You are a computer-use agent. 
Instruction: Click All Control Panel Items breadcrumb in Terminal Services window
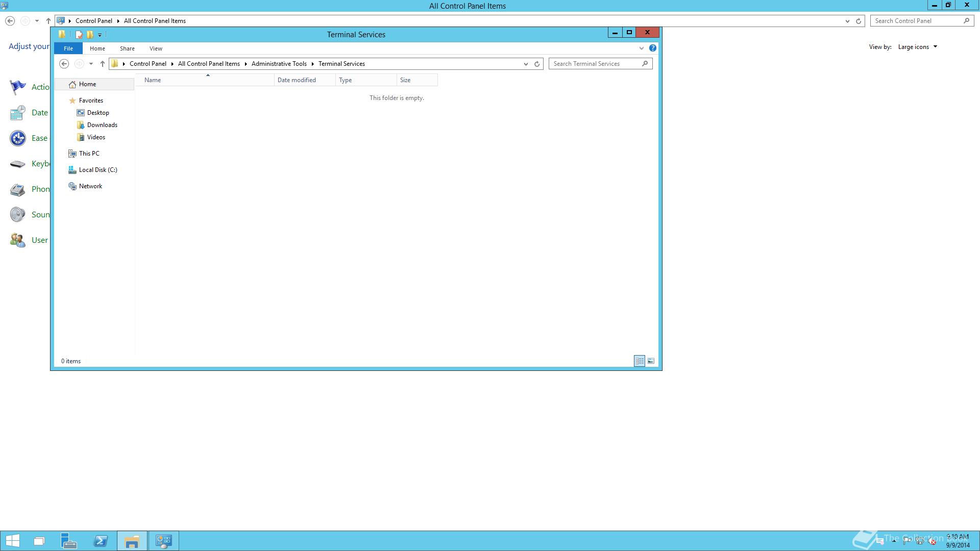[x=209, y=64]
